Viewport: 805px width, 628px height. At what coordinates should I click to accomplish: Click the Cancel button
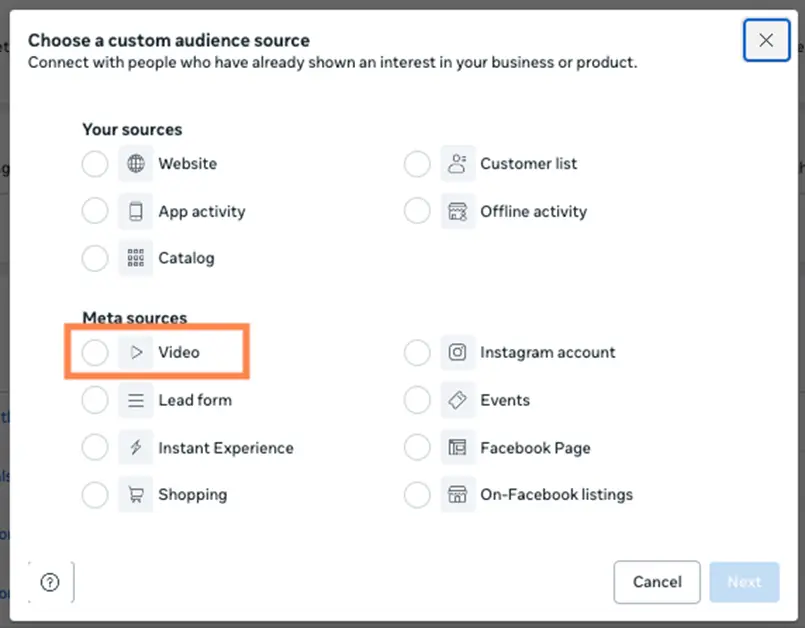click(x=656, y=581)
